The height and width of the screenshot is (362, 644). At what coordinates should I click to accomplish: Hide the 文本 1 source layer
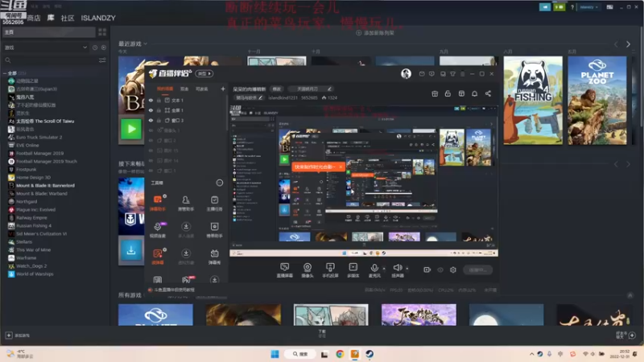[x=151, y=100]
